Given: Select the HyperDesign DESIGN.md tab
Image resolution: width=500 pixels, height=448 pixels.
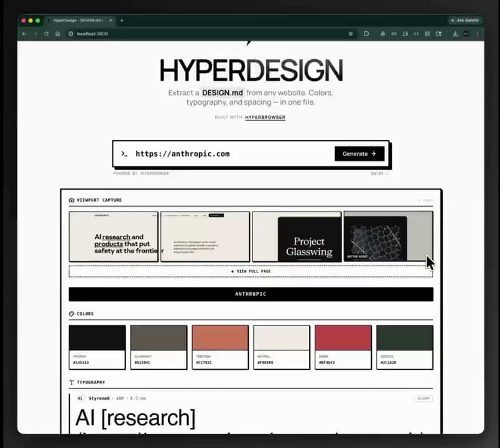Looking at the screenshot, I should click(79, 21).
